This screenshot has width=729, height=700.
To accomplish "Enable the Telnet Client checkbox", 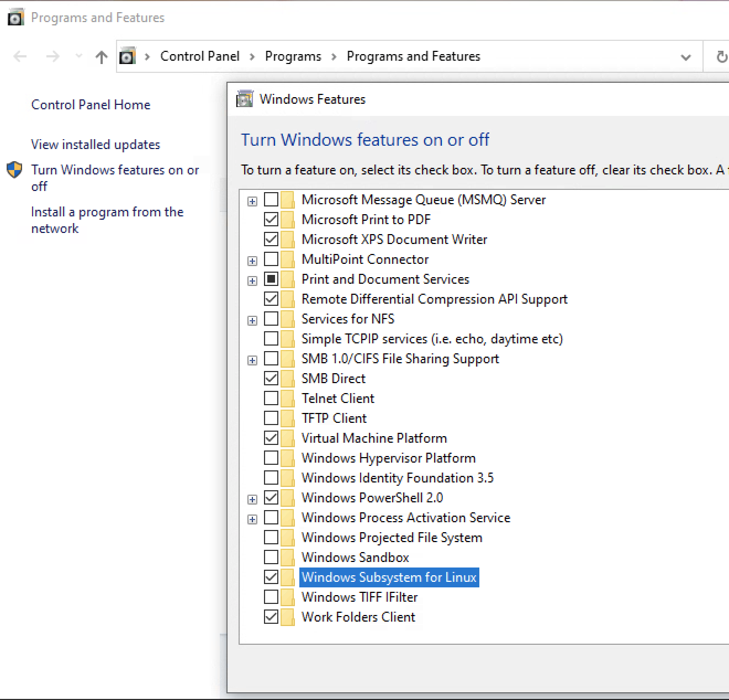I will [x=271, y=398].
